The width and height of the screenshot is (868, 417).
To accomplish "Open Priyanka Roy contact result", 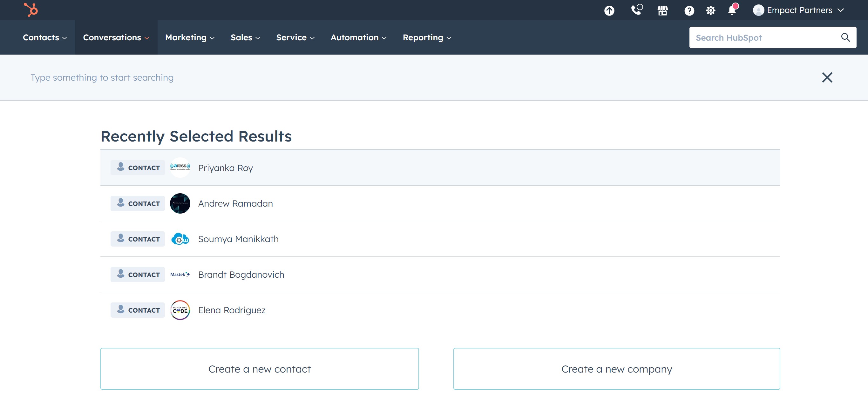I will click(225, 168).
